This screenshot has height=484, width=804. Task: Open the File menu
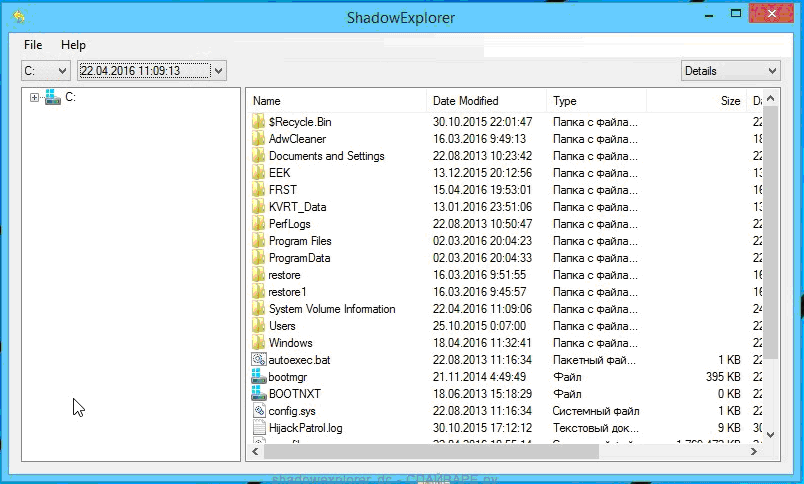[x=33, y=45]
